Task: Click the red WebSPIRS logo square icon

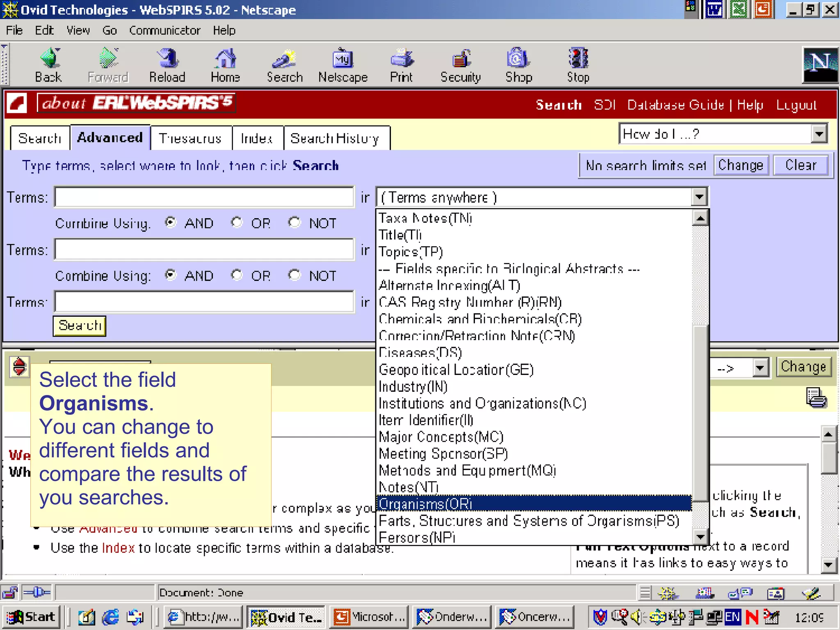Action: click(x=17, y=103)
